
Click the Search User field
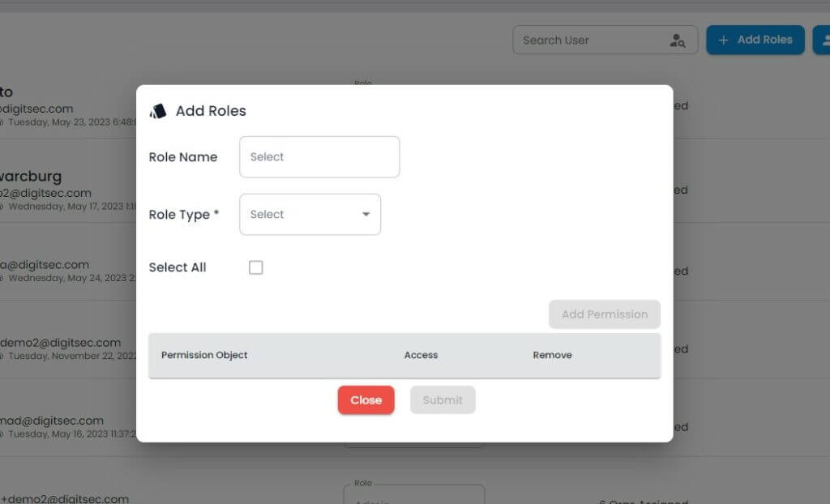point(605,41)
